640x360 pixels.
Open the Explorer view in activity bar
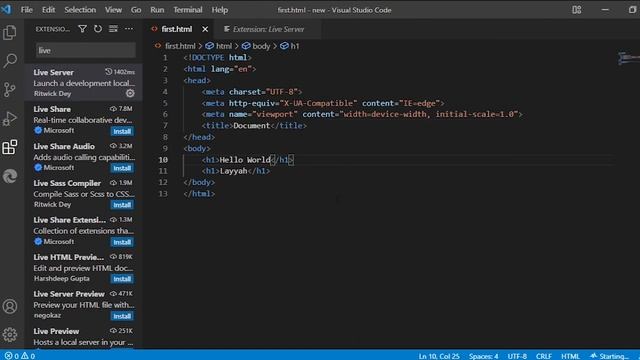click(x=10, y=33)
